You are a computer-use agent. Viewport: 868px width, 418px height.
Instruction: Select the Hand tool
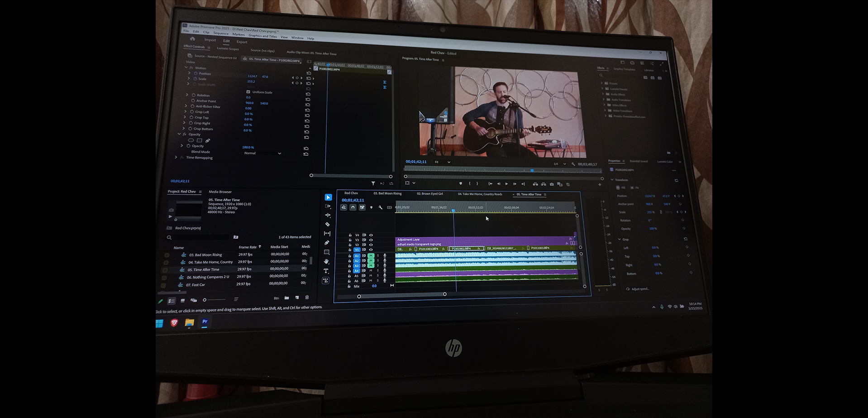point(327,261)
